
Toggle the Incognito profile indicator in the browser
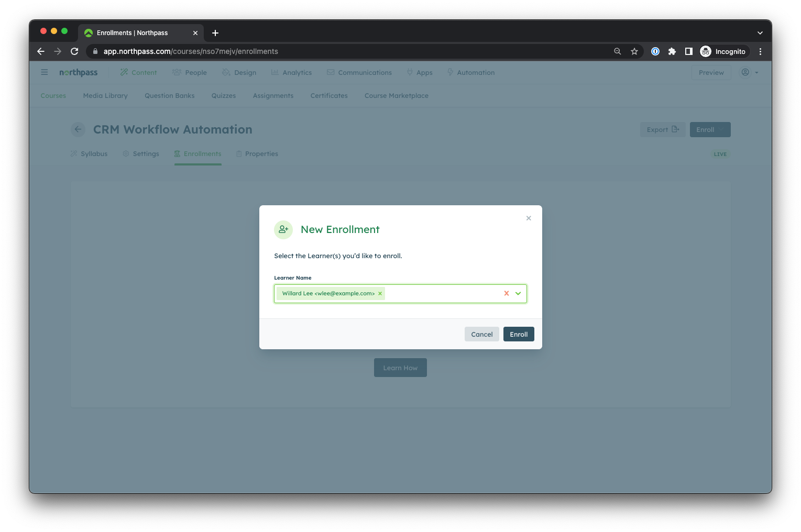point(723,51)
